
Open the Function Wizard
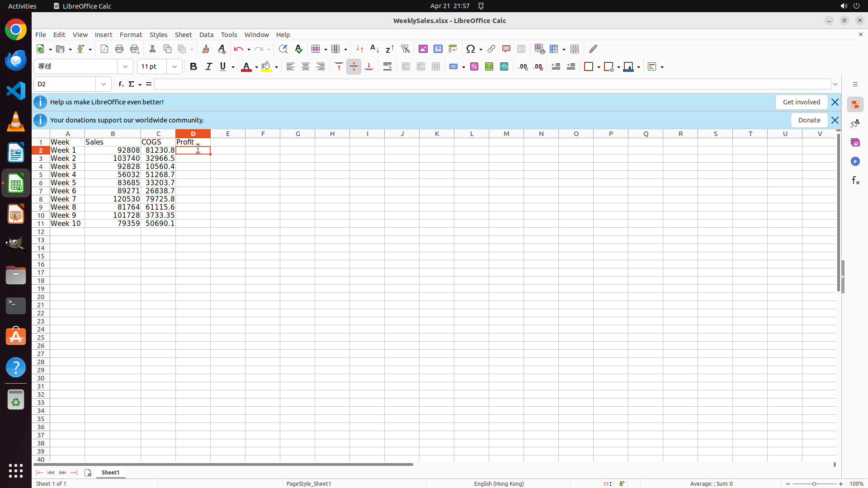pyautogui.click(x=121, y=84)
